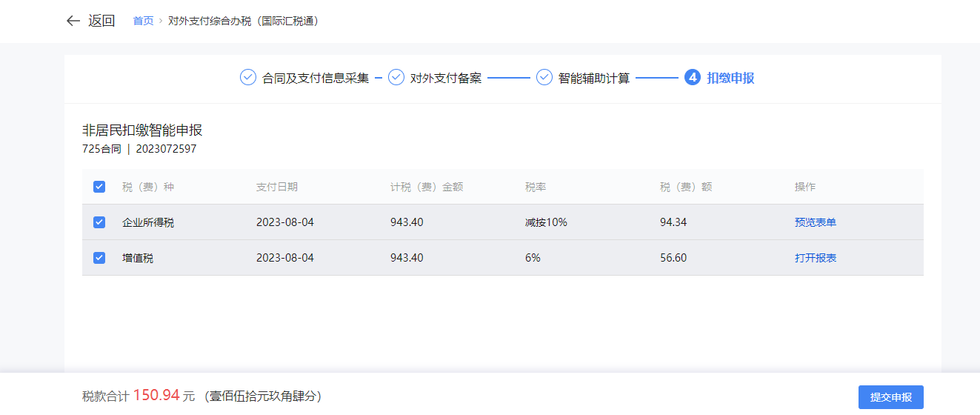Click the checkmark icon for 智能辅助计算 step
Screen dimensions: 980x415
[544, 77]
